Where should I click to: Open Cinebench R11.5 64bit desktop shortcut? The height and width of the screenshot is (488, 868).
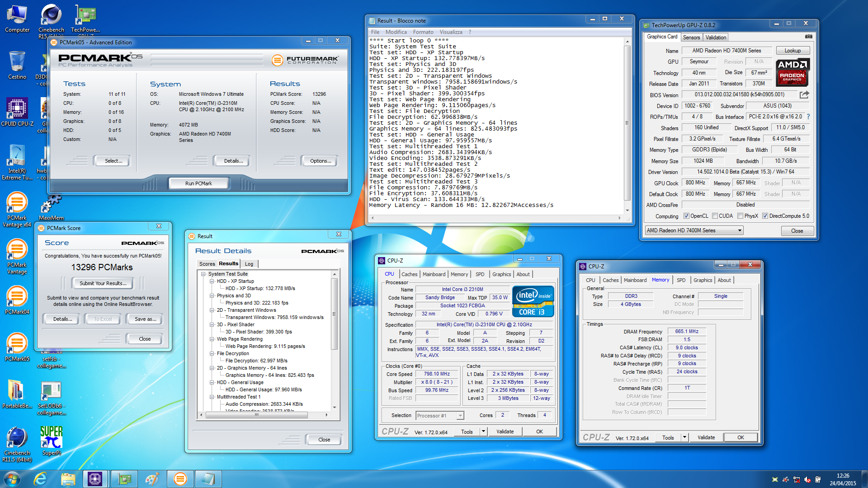tap(17, 445)
